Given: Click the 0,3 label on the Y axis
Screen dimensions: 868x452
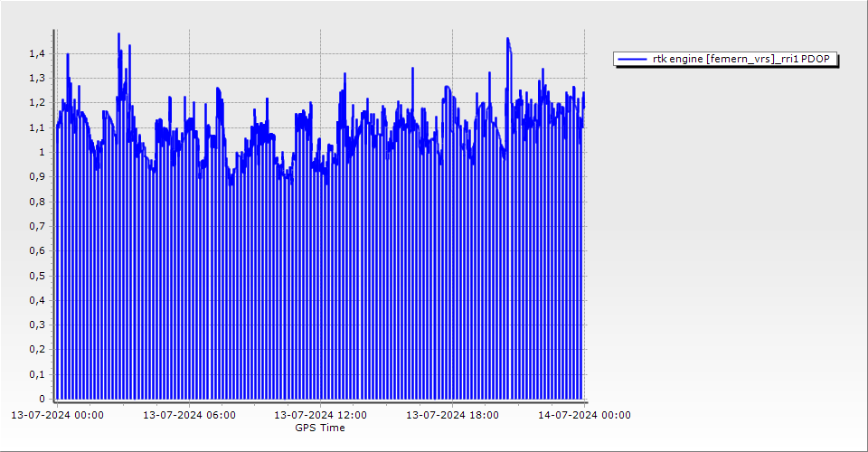Looking at the screenshot, I should point(35,325).
